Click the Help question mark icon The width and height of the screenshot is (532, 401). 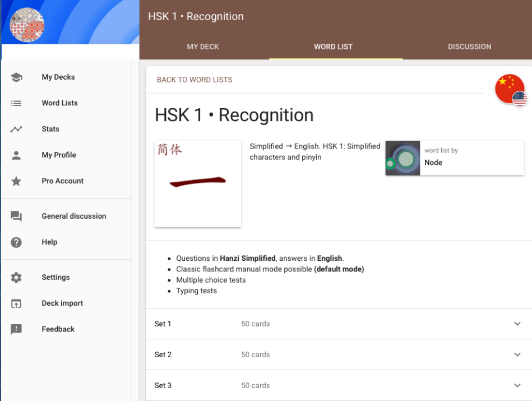(16, 242)
